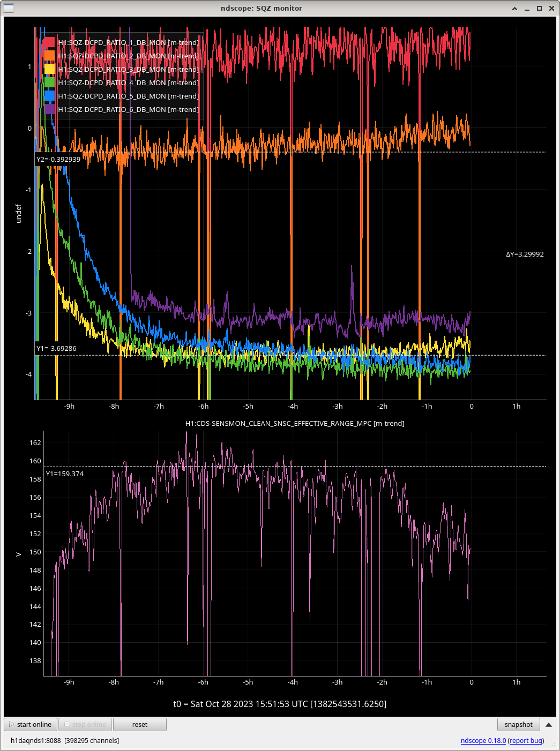Select the Y2=-0.392939 cursor label

pyautogui.click(x=58, y=159)
